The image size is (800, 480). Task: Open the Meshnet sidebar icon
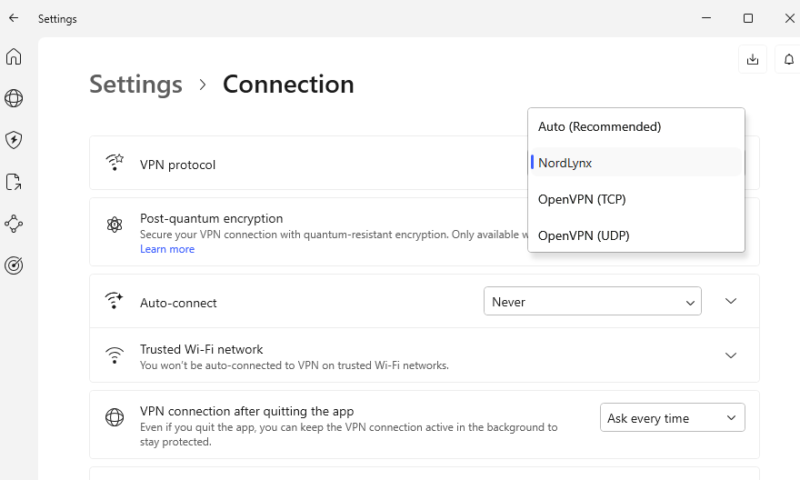click(14, 223)
